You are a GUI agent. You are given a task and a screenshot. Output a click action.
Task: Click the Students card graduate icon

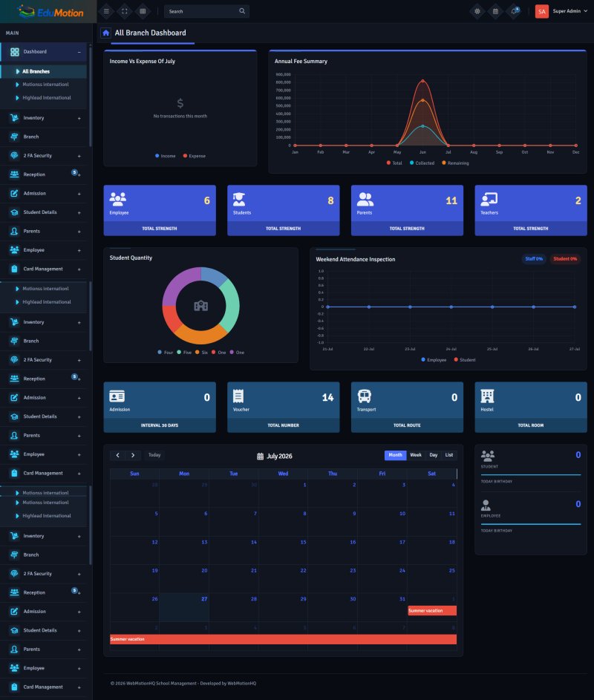click(x=239, y=199)
